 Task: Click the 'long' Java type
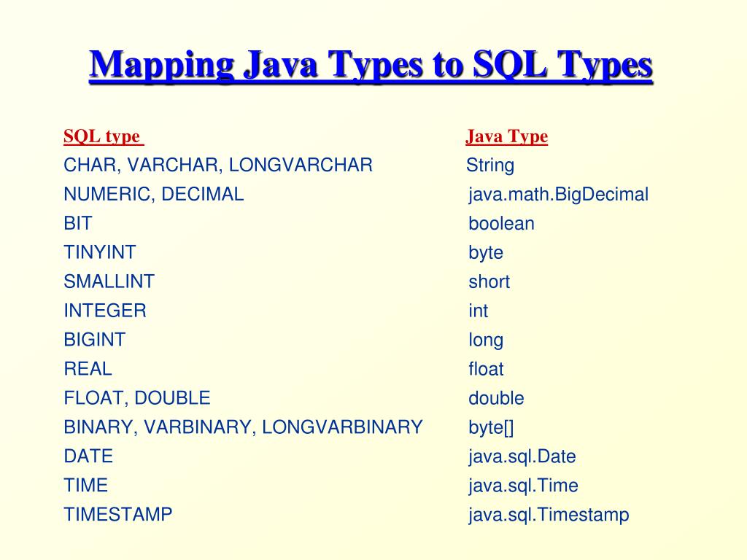click(x=485, y=340)
